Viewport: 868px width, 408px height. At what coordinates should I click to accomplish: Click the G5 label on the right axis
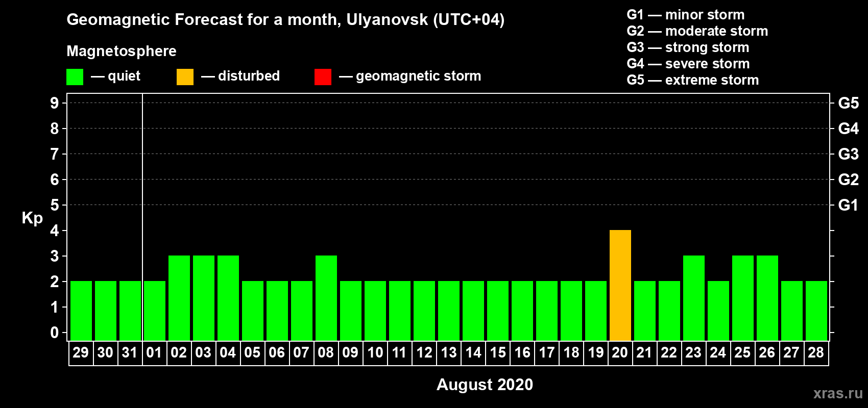(848, 103)
